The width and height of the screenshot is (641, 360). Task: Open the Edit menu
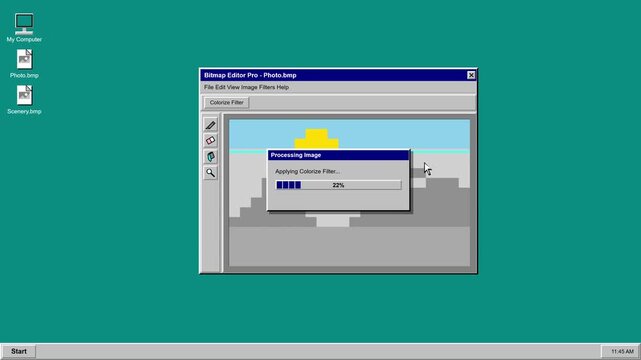click(220, 87)
